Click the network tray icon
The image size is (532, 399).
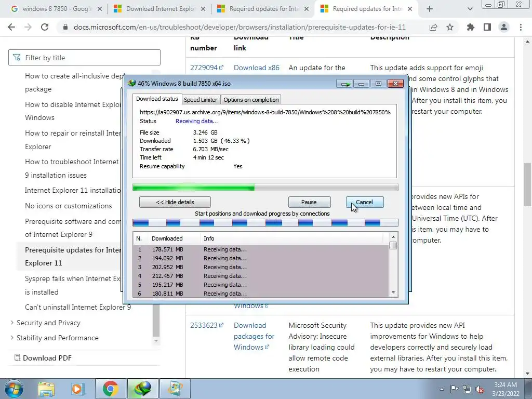pyautogui.click(x=467, y=389)
